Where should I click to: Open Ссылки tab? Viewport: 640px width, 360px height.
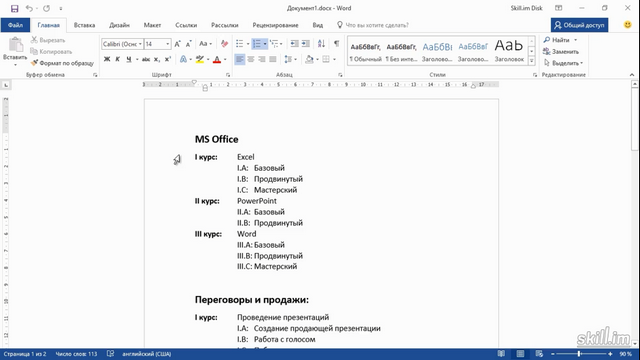tap(186, 25)
